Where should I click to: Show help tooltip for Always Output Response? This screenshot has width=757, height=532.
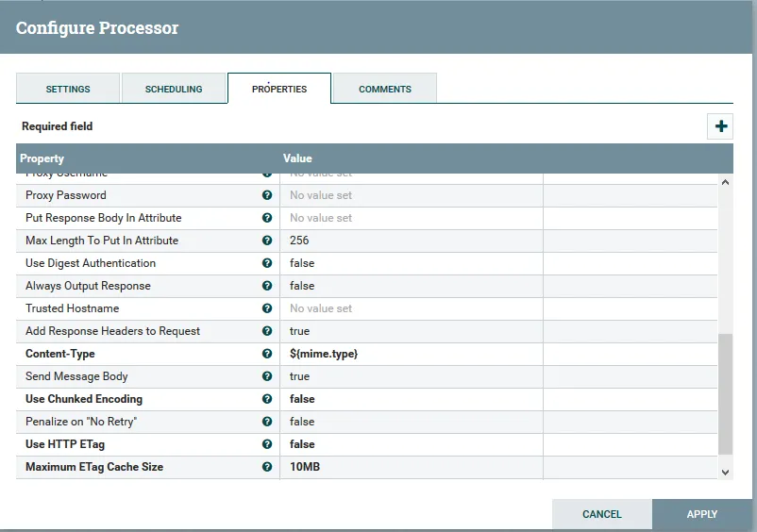pyautogui.click(x=267, y=286)
